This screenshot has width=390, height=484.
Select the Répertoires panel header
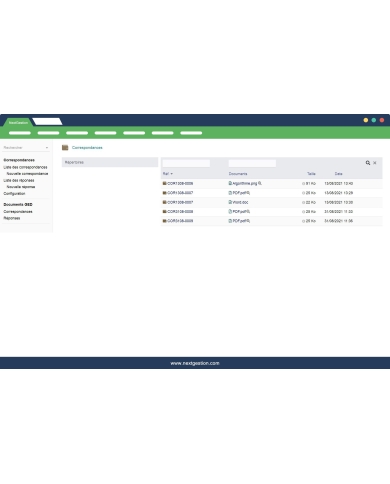[x=110, y=162]
